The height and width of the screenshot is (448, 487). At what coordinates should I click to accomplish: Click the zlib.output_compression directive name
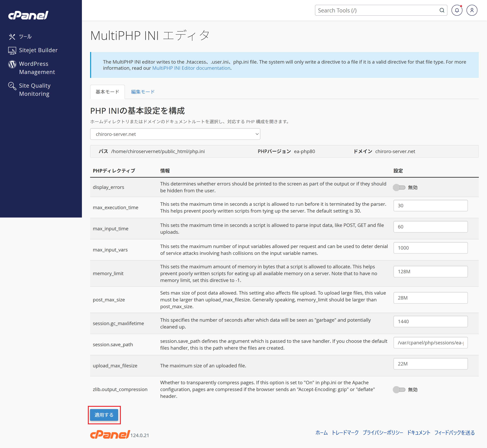click(120, 389)
